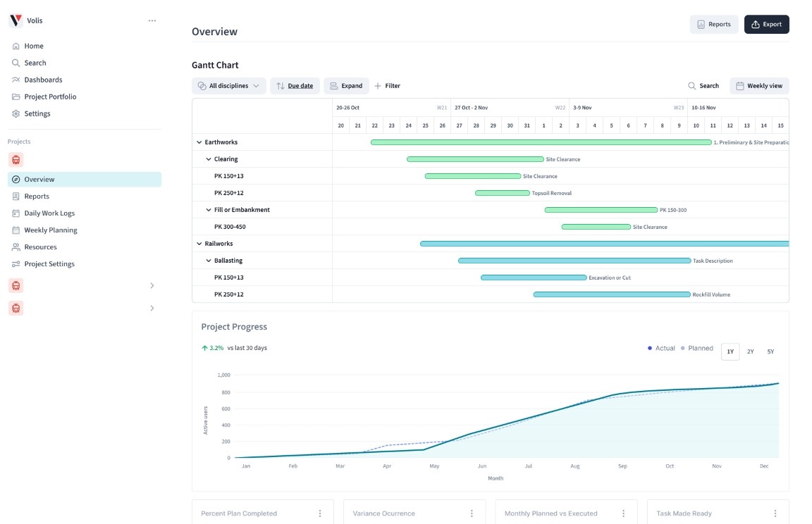The width and height of the screenshot is (812, 524).
Task: Click the Excavation or Cut bar label
Action: (x=610, y=277)
